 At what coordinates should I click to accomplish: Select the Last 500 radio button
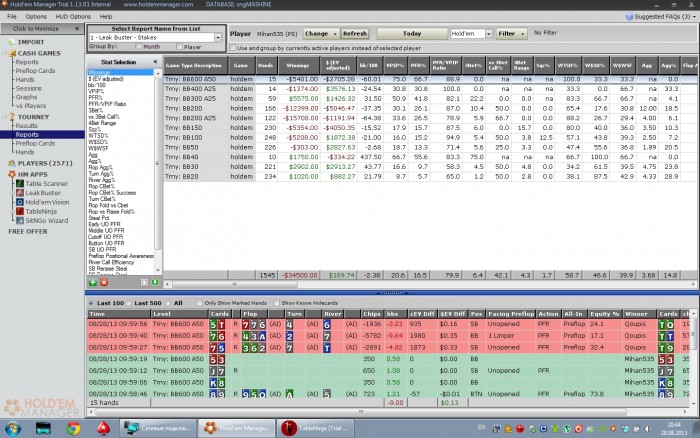click(x=129, y=303)
